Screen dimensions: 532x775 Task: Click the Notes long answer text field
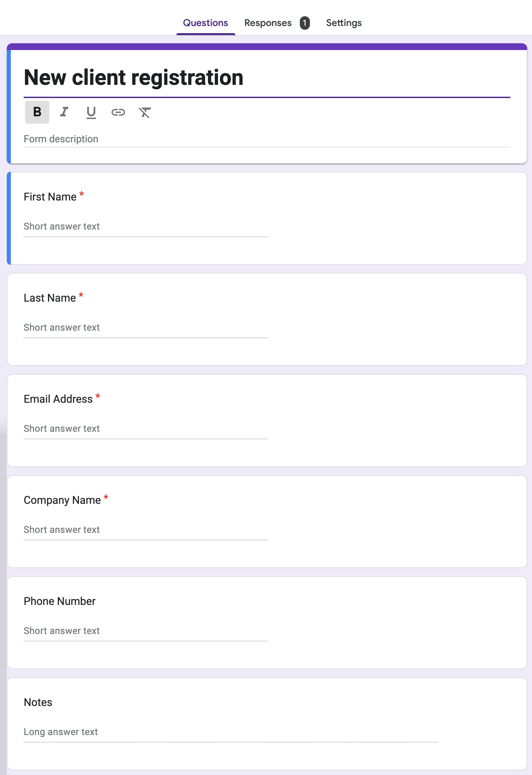coord(230,732)
